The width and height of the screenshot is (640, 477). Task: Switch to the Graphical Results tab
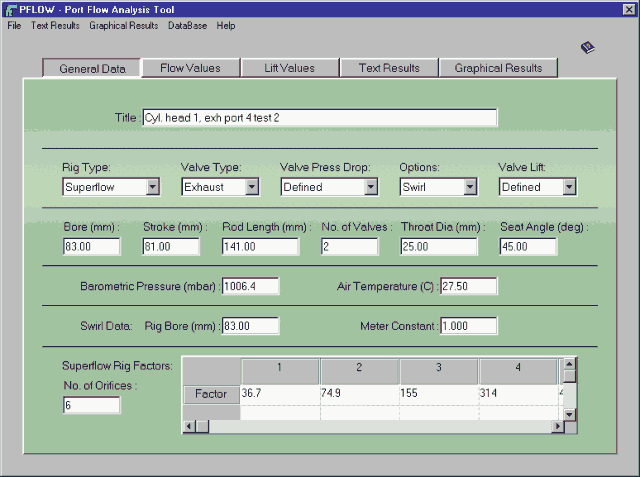click(x=498, y=68)
